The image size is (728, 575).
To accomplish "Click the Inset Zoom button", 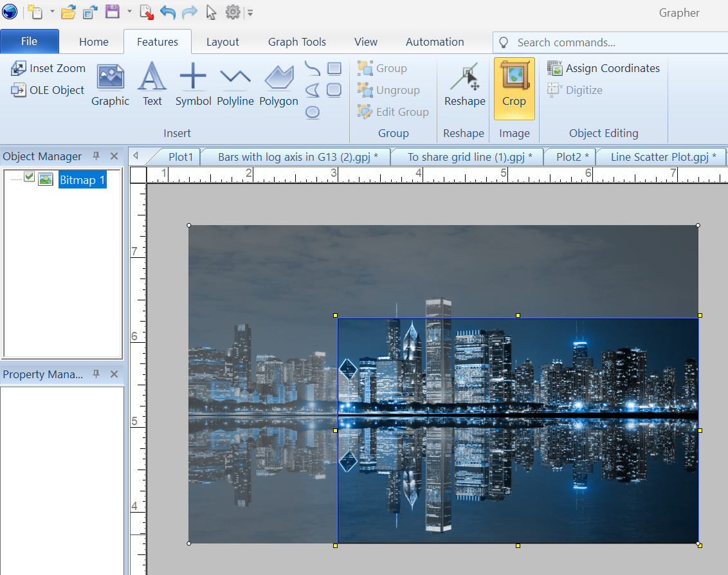I will pos(47,68).
